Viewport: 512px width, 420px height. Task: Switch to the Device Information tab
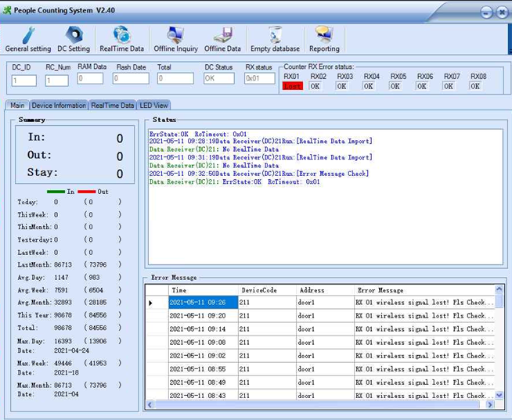(59, 106)
